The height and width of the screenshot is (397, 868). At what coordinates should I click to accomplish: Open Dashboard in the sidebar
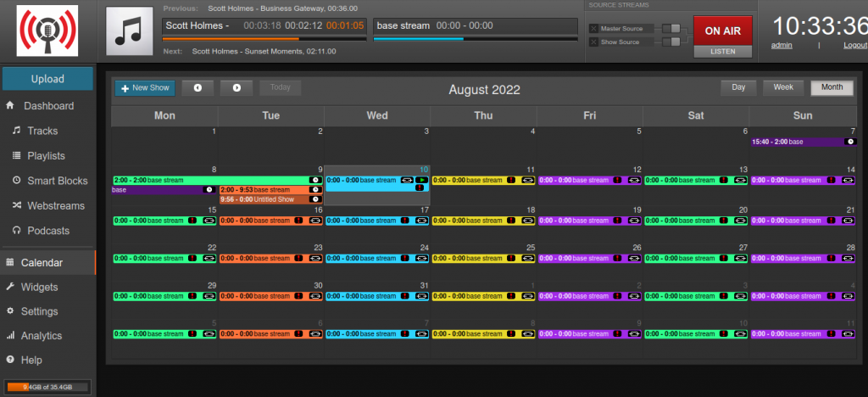click(x=47, y=106)
